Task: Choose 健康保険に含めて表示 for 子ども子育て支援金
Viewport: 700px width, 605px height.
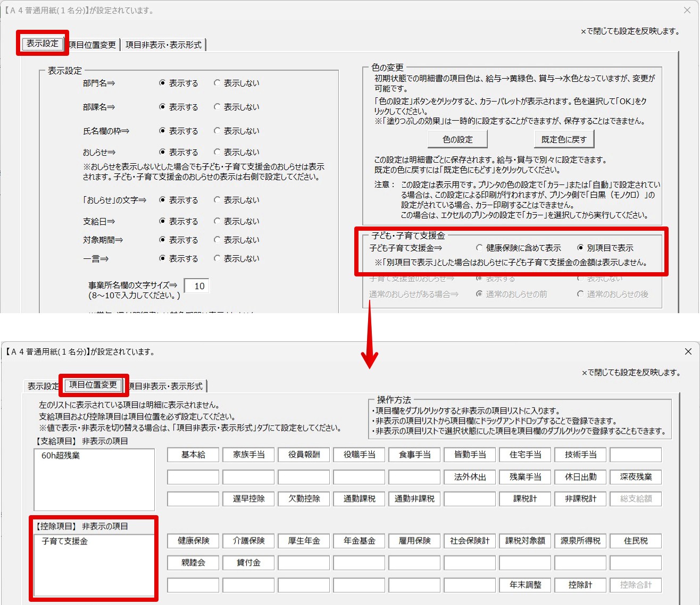Action: (x=479, y=248)
